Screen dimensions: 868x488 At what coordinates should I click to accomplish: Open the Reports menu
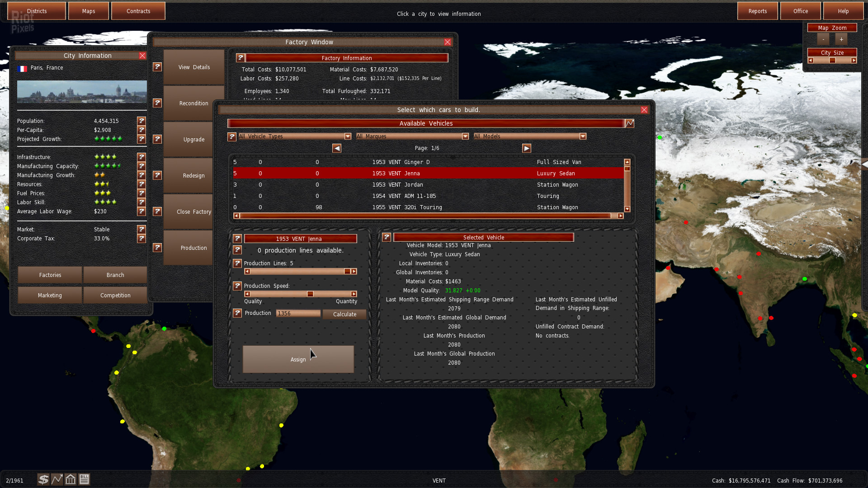(x=757, y=10)
